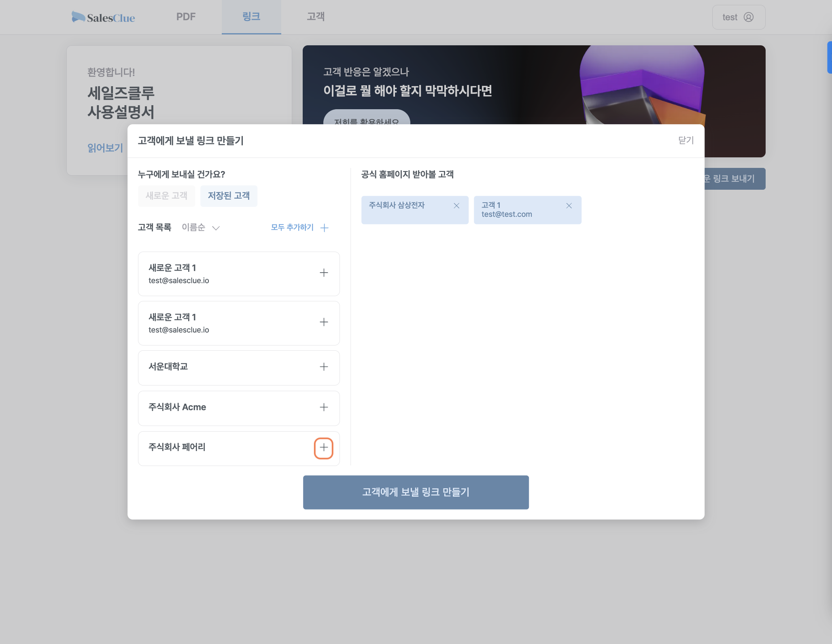832x644 pixels.
Task: Switch to 저장된 고객 tab
Action: [229, 196]
